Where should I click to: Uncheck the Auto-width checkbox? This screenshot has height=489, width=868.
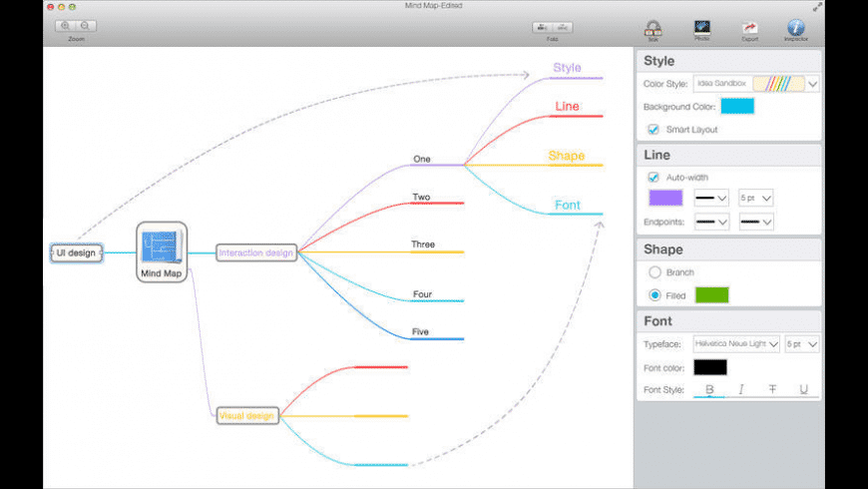pos(653,178)
